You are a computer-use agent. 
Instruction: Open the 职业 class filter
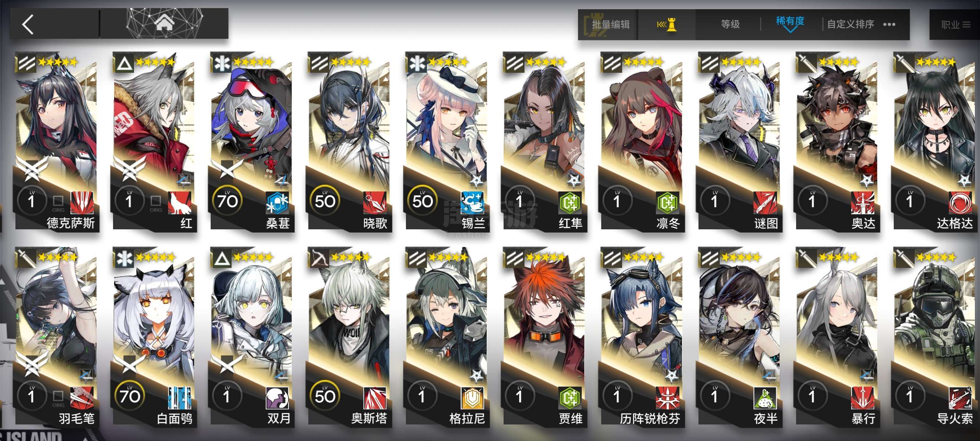956,25
